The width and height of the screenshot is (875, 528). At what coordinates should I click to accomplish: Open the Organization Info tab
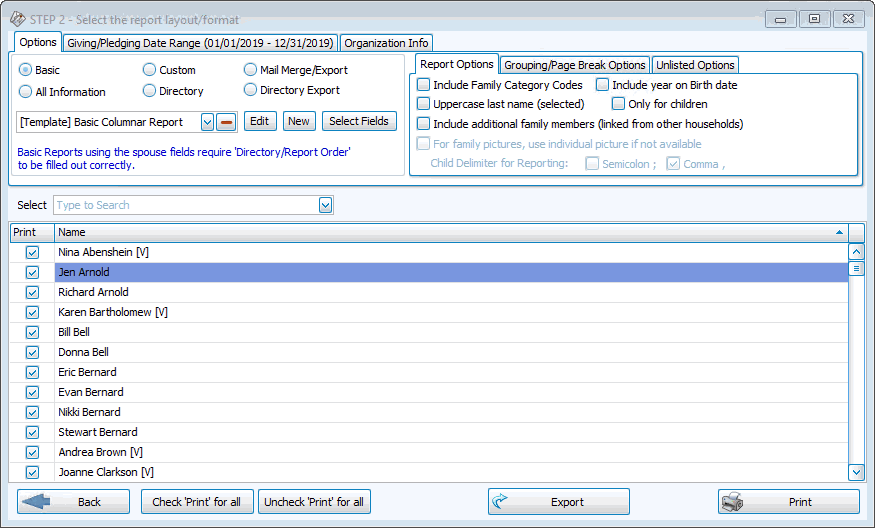(x=386, y=43)
